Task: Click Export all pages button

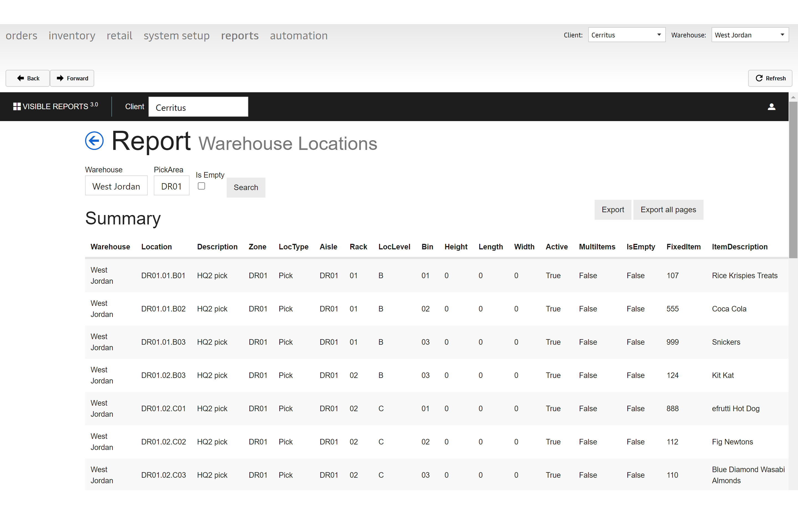Action: click(x=668, y=210)
